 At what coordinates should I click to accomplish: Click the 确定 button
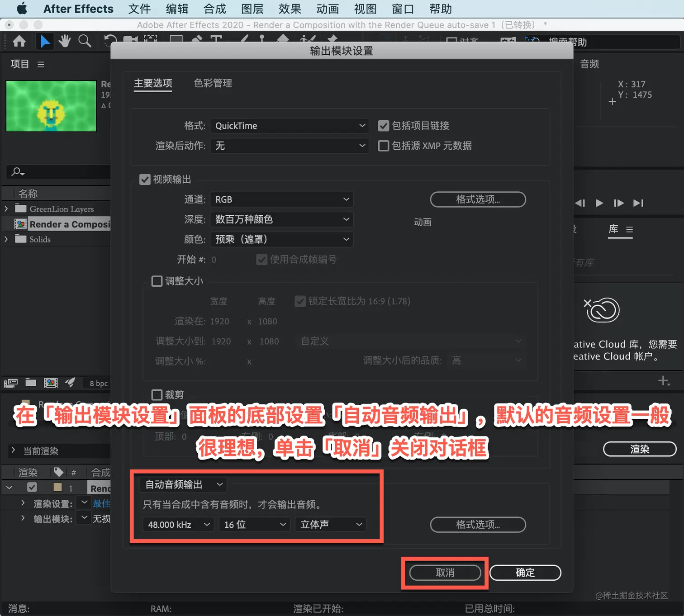(525, 573)
